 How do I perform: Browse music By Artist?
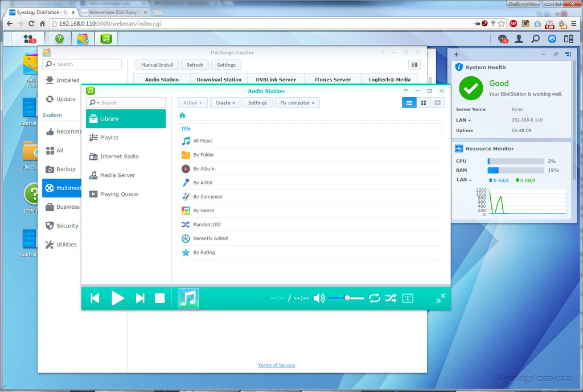click(309, 183)
